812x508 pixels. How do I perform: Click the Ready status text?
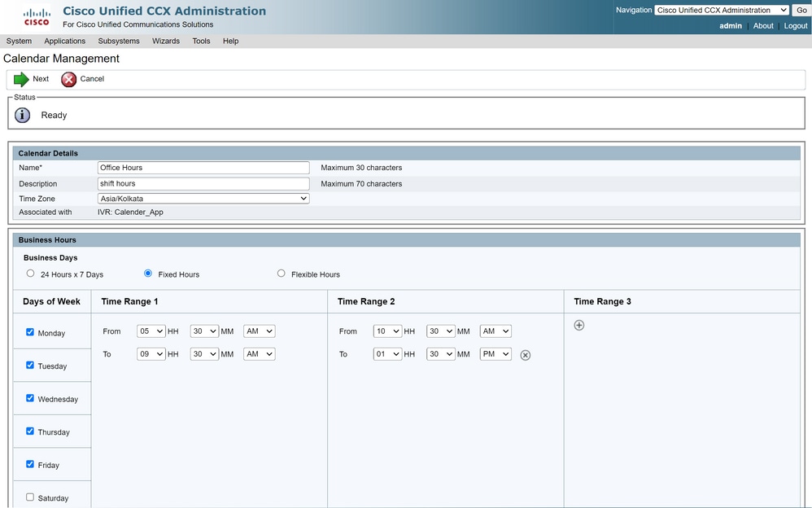tap(54, 115)
